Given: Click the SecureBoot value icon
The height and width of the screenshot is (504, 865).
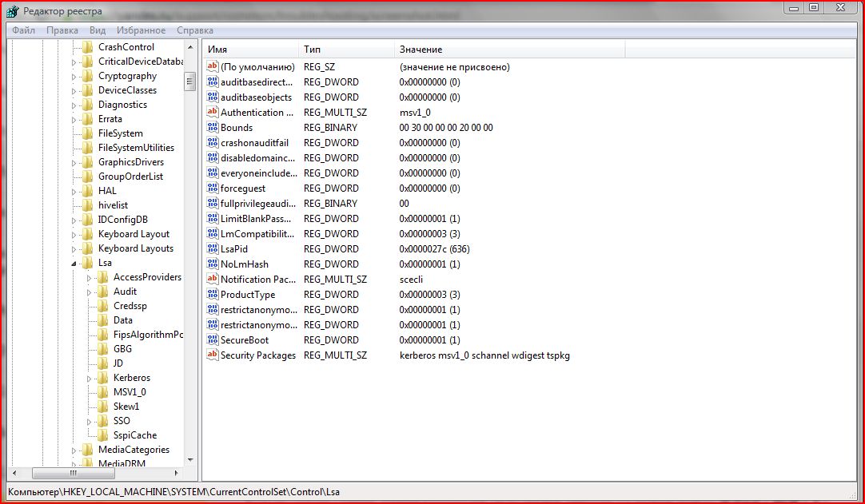Looking at the screenshot, I should pos(213,339).
